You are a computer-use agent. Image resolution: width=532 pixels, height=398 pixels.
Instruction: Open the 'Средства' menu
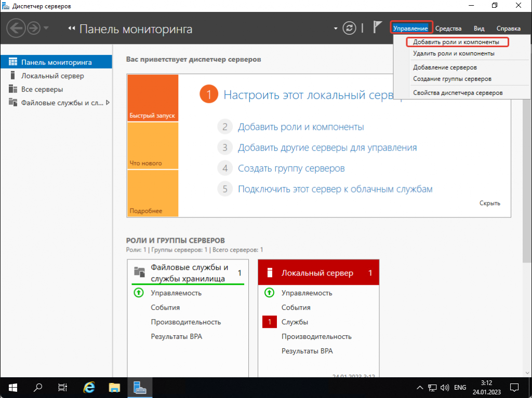448,29
